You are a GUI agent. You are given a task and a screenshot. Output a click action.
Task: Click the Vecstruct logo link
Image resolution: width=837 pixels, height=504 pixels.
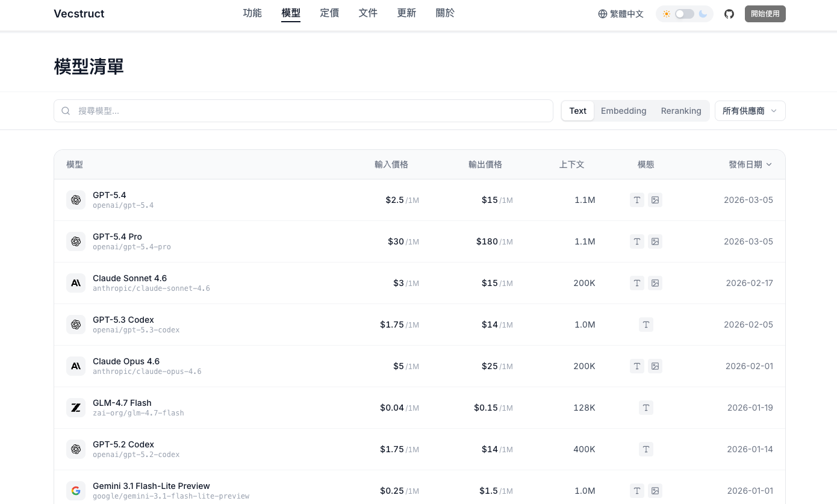(x=79, y=14)
